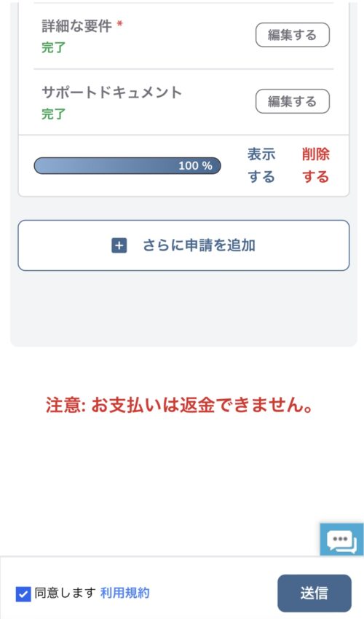Click 完了 status under サポートドキュメント
The width and height of the screenshot is (364, 619).
tap(54, 114)
